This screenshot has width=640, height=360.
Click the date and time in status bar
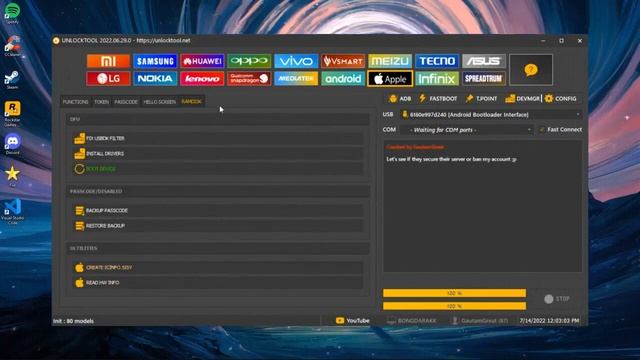click(x=549, y=321)
